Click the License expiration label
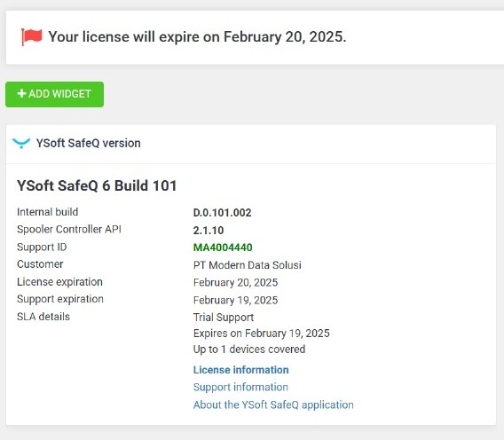Image resolution: width=504 pixels, height=440 pixels. [x=59, y=282]
